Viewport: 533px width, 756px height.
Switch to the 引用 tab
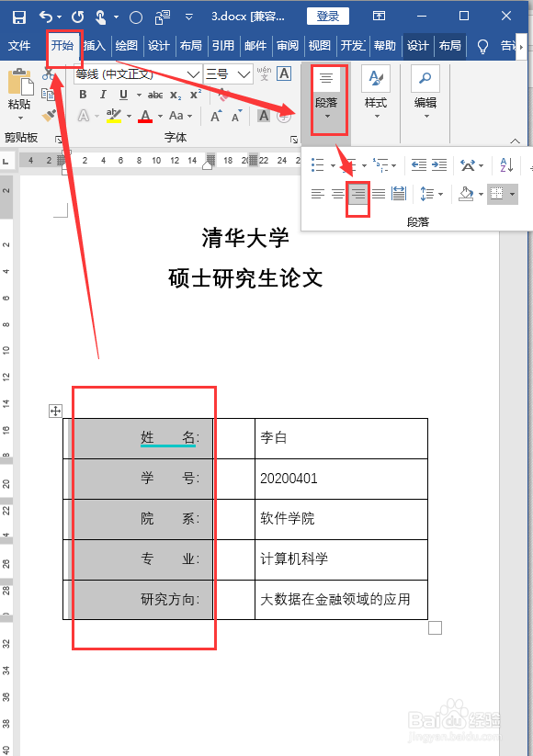click(222, 46)
